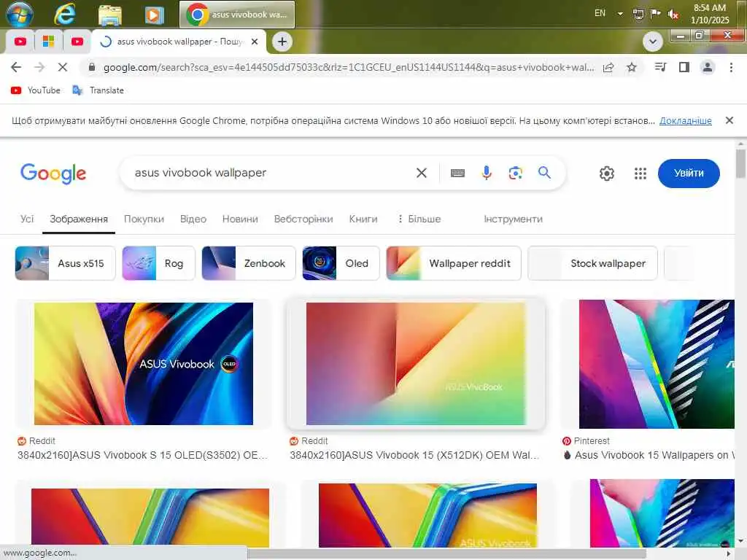Image resolution: width=747 pixels, height=560 pixels.
Task: Open Windows Media Player from taskbar
Action: (154, 15)
